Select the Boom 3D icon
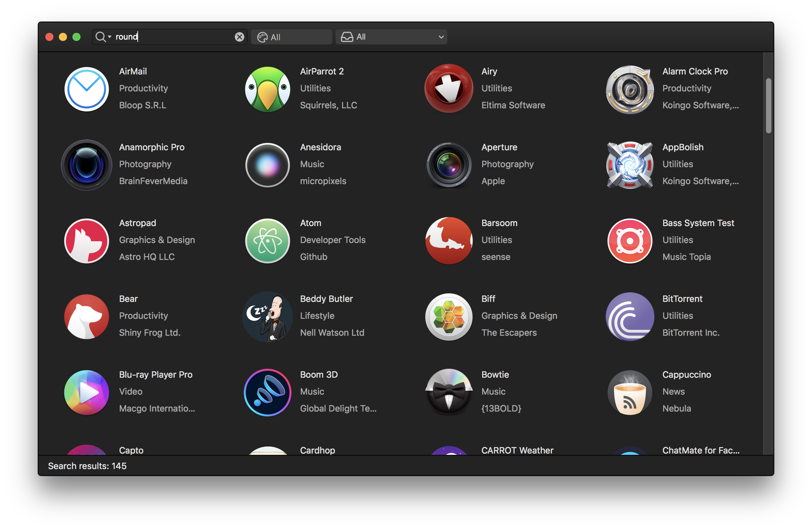This screenshot has width=812, height=530. point(268,393)
